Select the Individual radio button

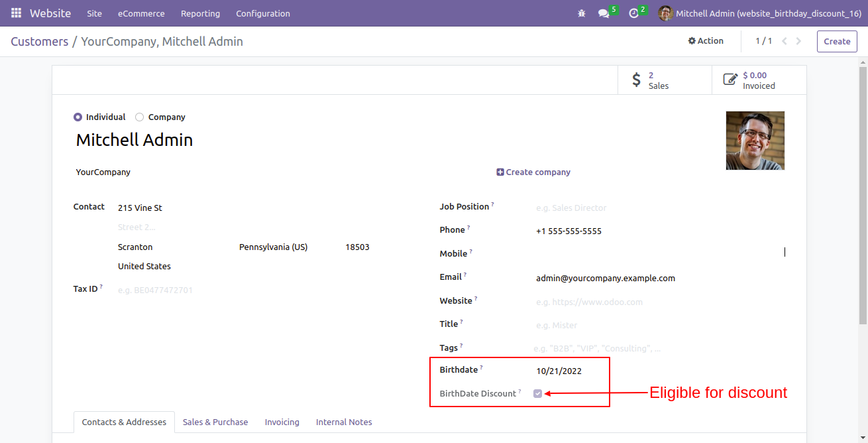click(x=78, y=117)
